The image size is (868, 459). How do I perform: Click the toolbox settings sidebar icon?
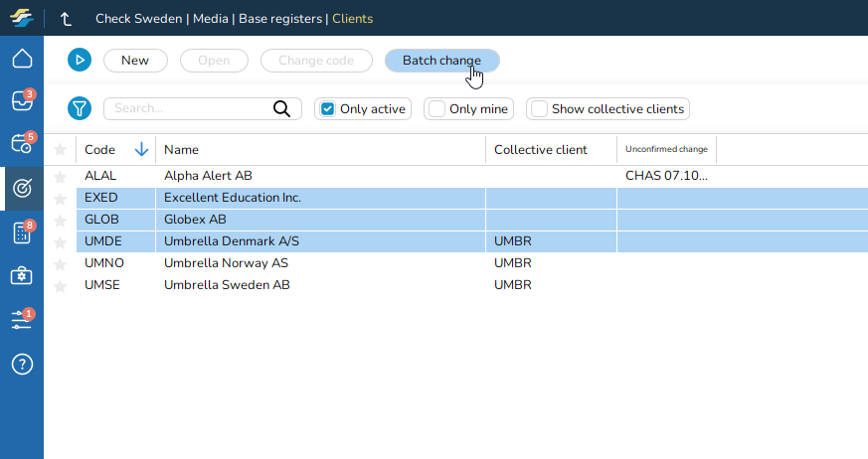pyautogui.click(x=22, y=276)
